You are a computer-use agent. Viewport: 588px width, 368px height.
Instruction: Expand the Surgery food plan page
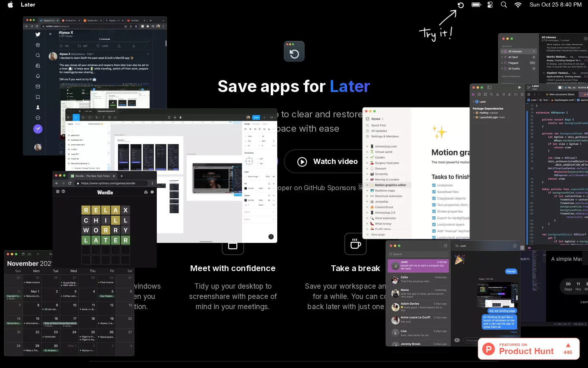coord(367,163)
